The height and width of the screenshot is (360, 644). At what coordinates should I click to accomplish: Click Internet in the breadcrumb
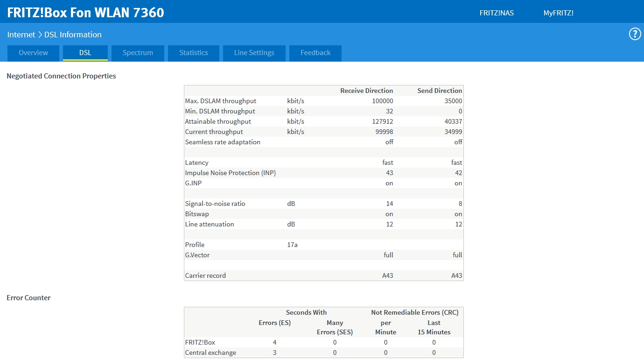coord(21,35)
